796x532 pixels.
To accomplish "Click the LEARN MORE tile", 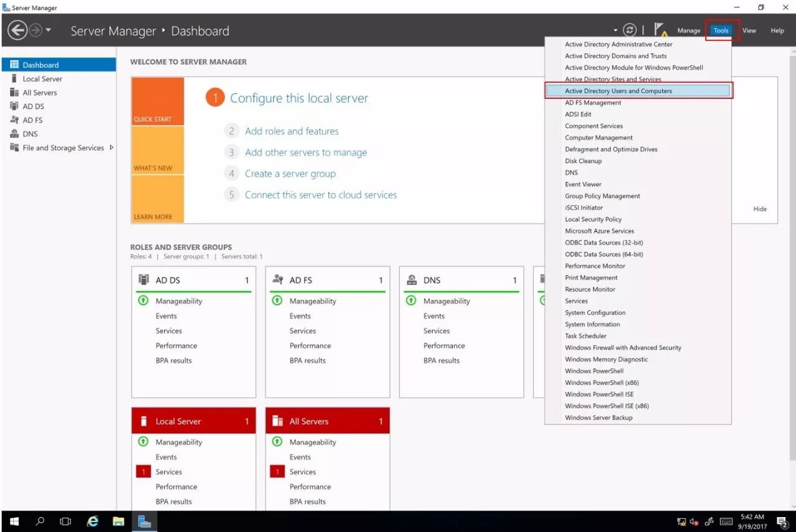I will click(x=158, y=199).
